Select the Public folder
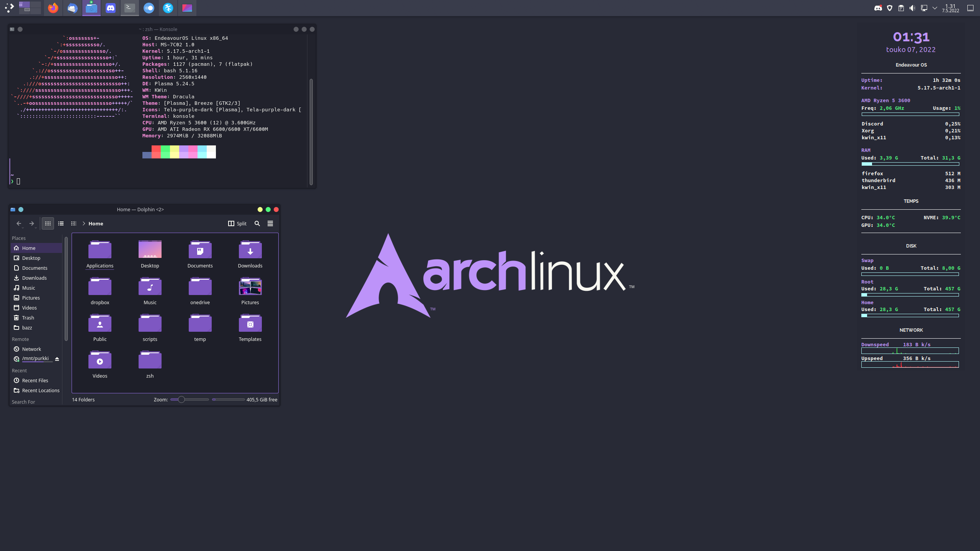 (100, 328)
